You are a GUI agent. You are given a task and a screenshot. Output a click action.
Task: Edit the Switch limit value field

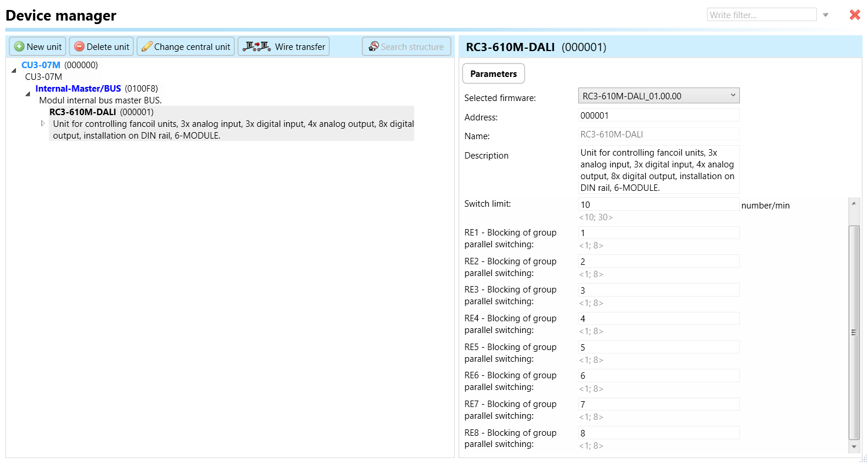click(x=658, y=204)
